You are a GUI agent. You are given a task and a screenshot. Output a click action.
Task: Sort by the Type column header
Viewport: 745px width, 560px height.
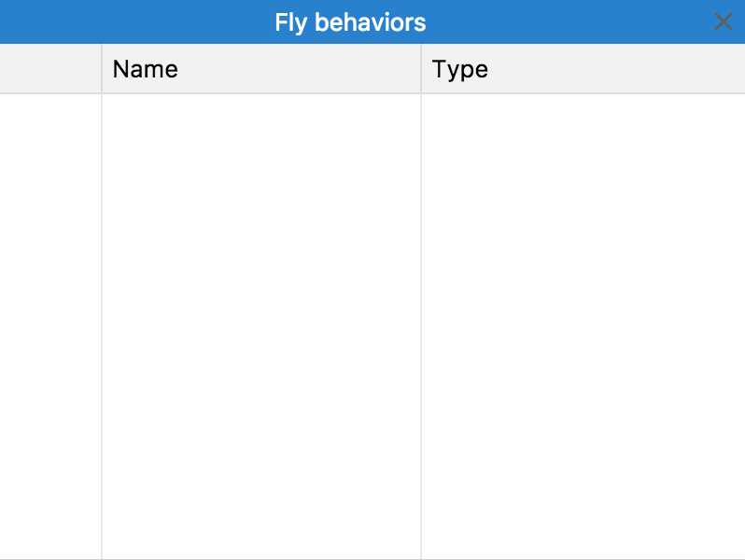(583, 69)
